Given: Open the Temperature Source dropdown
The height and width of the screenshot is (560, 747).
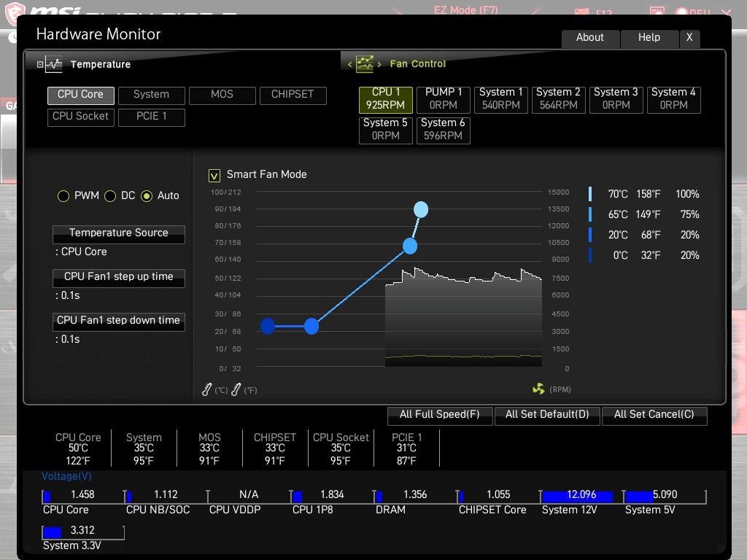Looking at the screenshot, I should [x=119, y=234].
